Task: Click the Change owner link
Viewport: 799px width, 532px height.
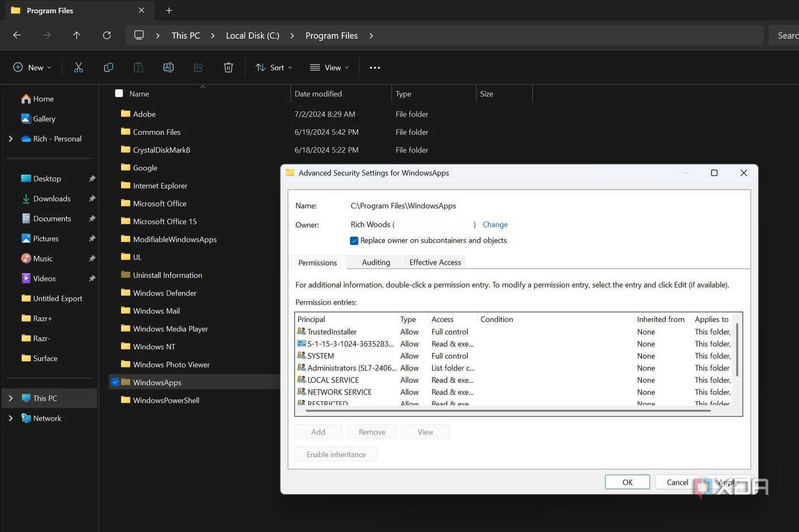Action: pos(494,224)
